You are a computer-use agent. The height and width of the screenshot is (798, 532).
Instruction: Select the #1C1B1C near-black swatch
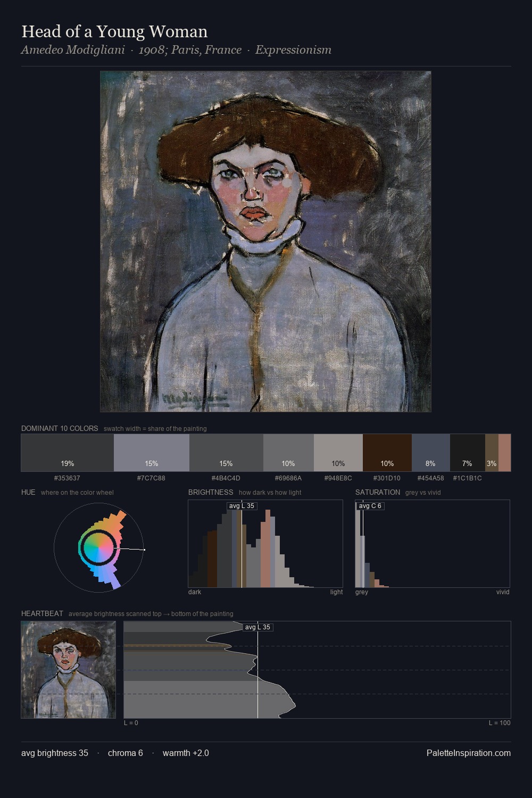point(468,453)
